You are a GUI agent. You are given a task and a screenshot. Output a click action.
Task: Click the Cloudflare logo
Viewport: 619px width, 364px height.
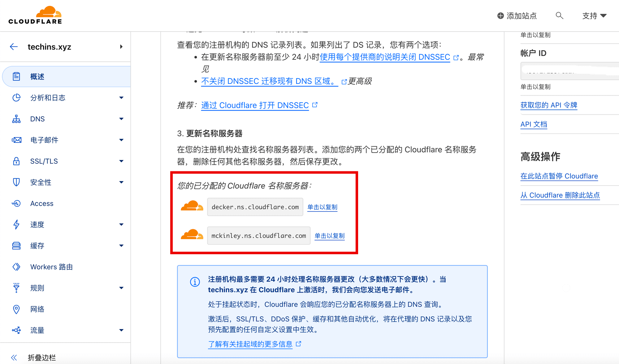click(x=35, y=15)
